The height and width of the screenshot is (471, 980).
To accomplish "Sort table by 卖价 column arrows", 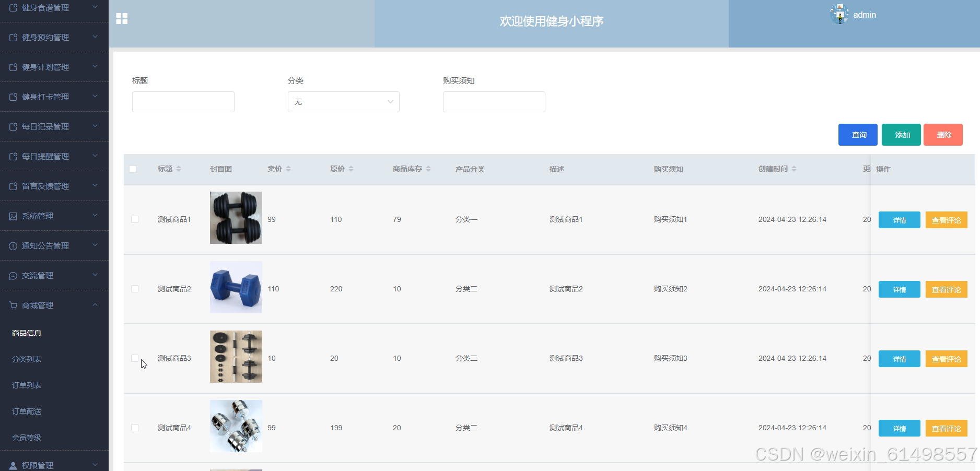I will (288, 169).
